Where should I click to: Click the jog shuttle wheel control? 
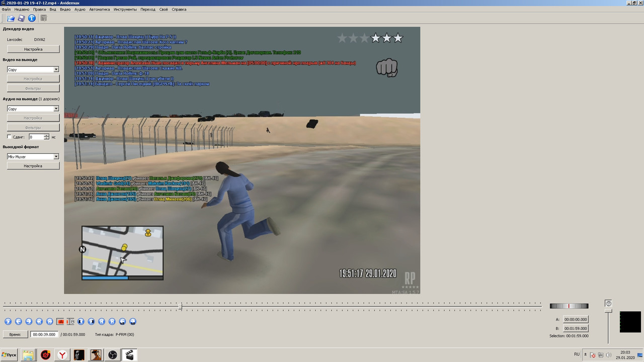[x=569, y=306]
